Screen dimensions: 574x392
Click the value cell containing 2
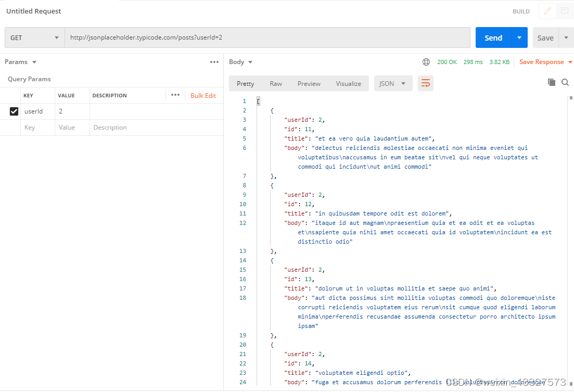[x=72, y=111]
